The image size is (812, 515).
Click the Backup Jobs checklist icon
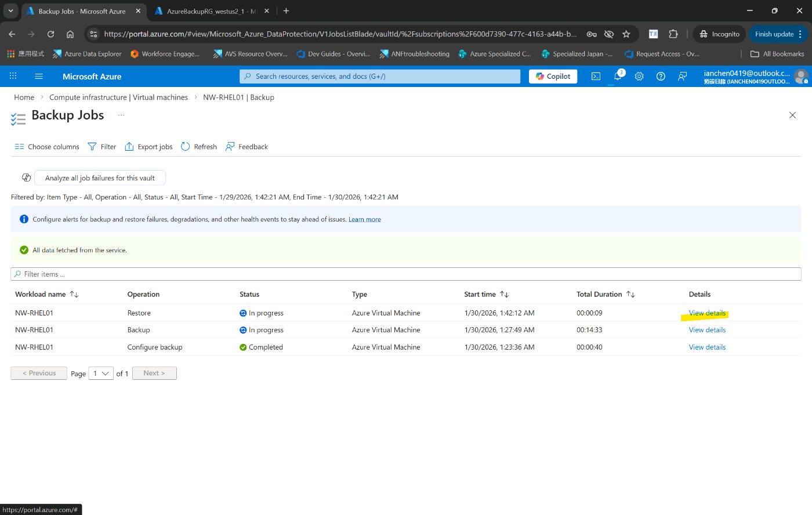(18, 118)
